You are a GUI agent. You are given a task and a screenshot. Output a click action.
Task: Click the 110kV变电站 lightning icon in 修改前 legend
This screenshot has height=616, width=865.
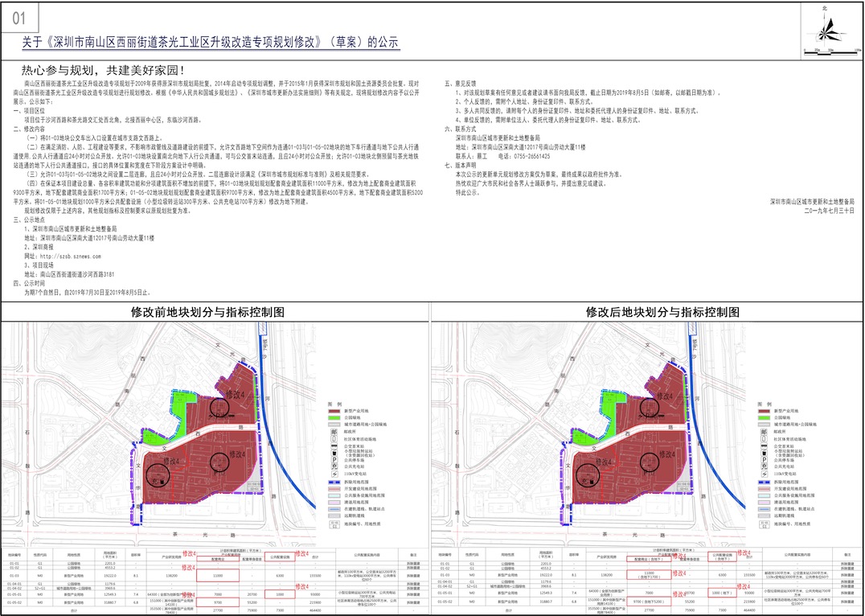(334, 474)
